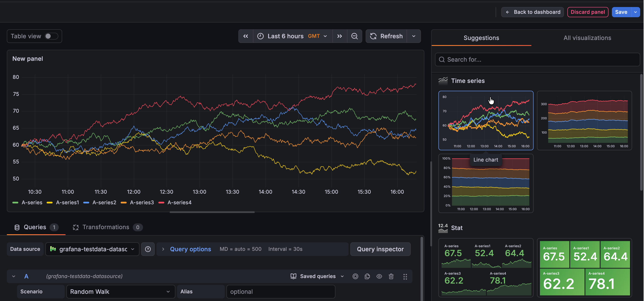The width and height of the screenshot is (644, 301).
Task: Shift time range forward with double-right arrow
Action: [x=339, y=36]
